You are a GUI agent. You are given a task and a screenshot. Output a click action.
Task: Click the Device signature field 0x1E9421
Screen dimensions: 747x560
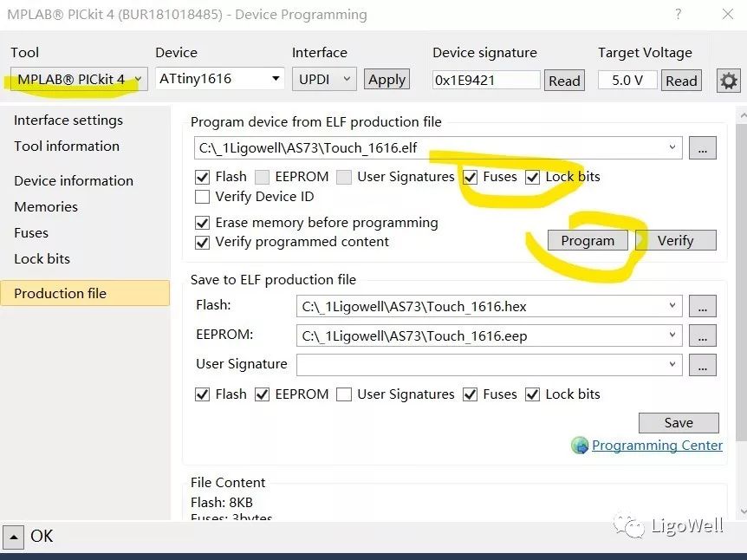pyautogui.click(x=486, y=80)
